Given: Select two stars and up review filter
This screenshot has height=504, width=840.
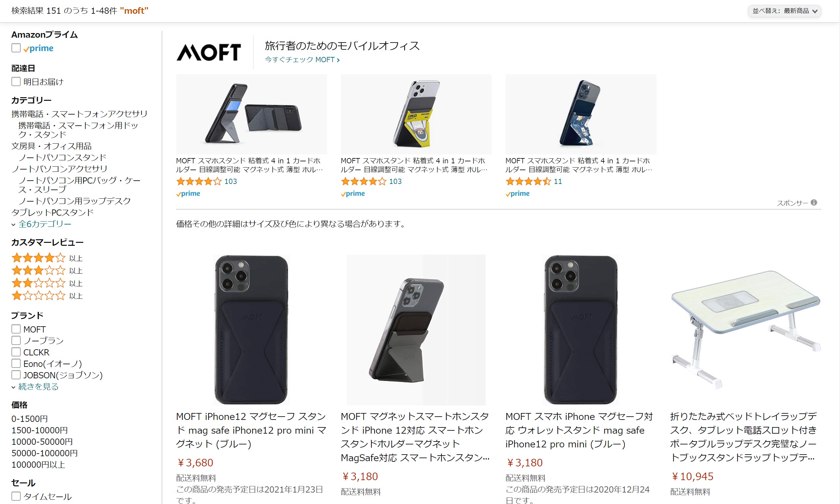Looking at the screenshot, I should 47,283.
